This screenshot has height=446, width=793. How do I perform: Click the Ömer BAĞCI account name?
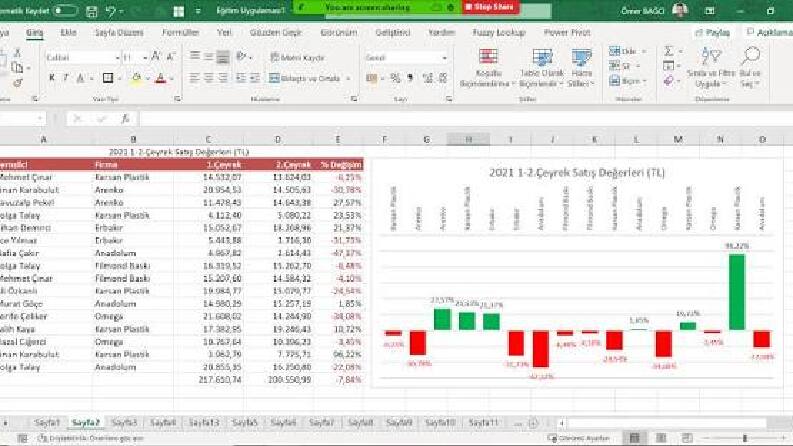[x=642, y=11]
